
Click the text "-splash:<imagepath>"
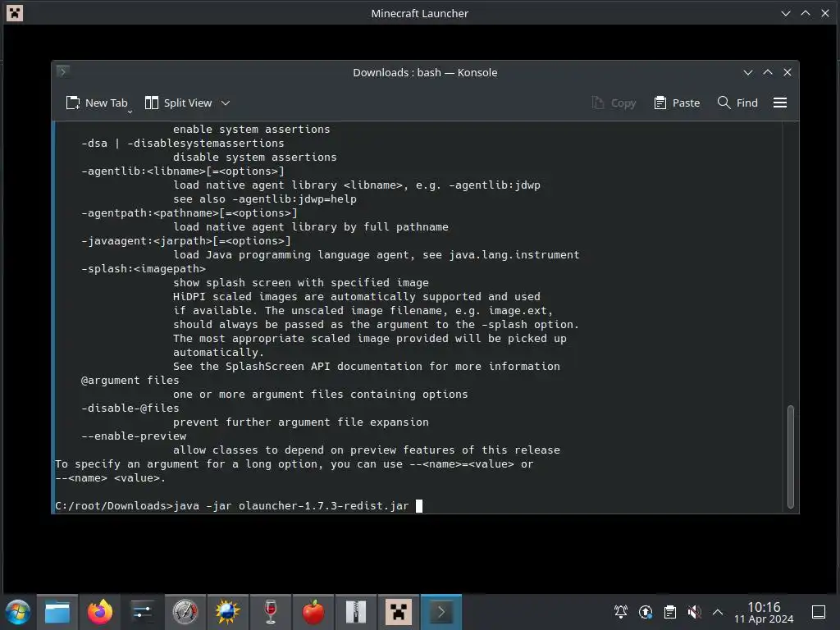(143, 268)
